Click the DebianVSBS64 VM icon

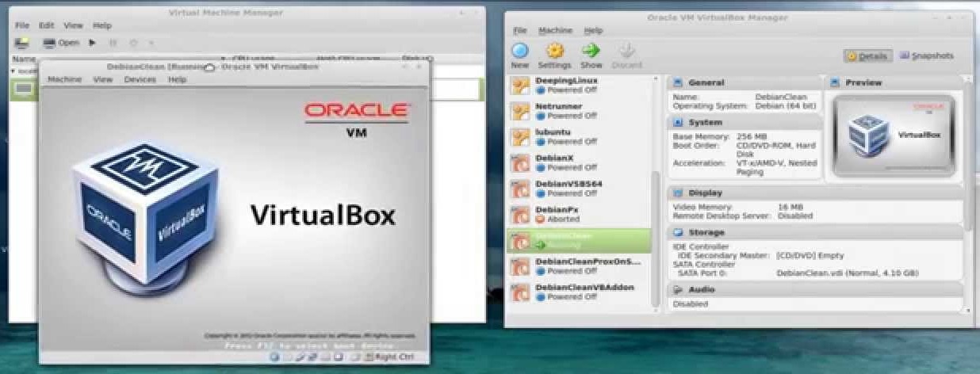click(x=520, y=189)
